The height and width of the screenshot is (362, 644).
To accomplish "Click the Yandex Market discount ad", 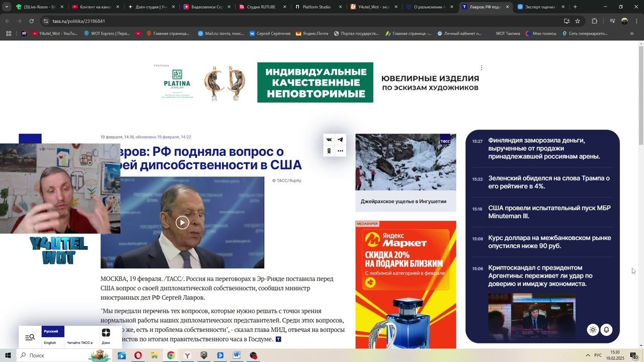I will [x=406, y=285].
